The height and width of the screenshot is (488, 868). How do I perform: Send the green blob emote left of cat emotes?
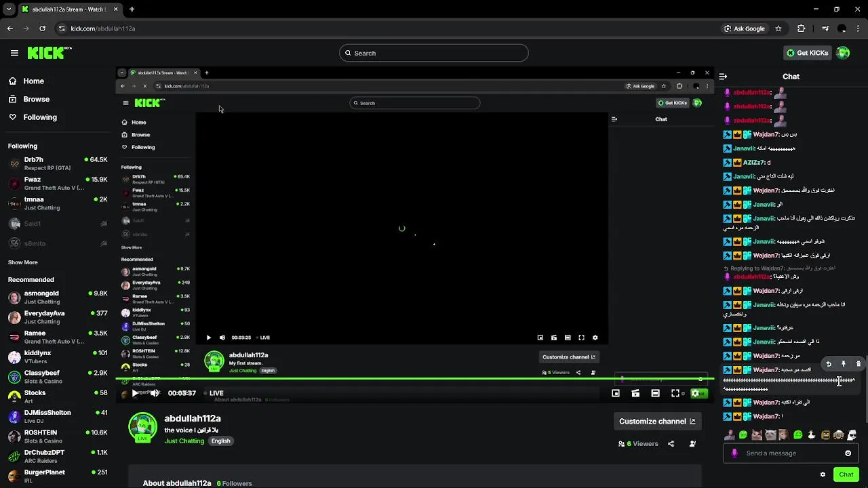743,435
